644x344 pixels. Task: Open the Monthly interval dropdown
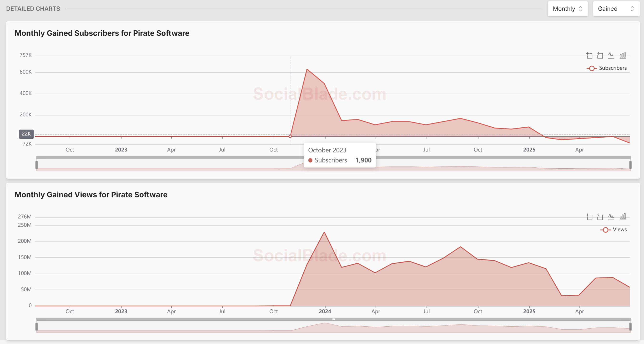568,9
